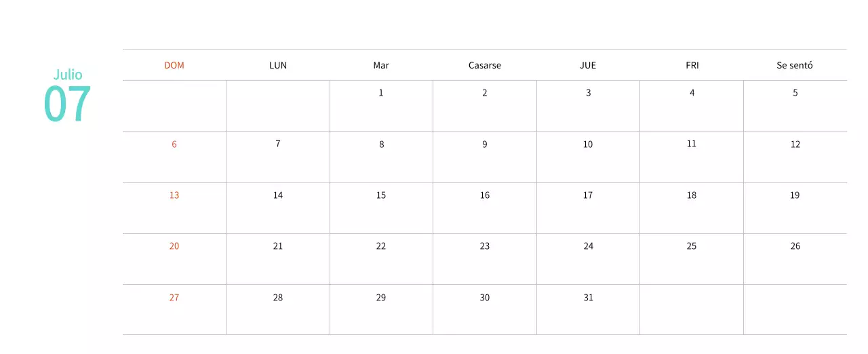Pick the date cell numbered 5
This screenshot has width=868, height=354.
[795, 93]
